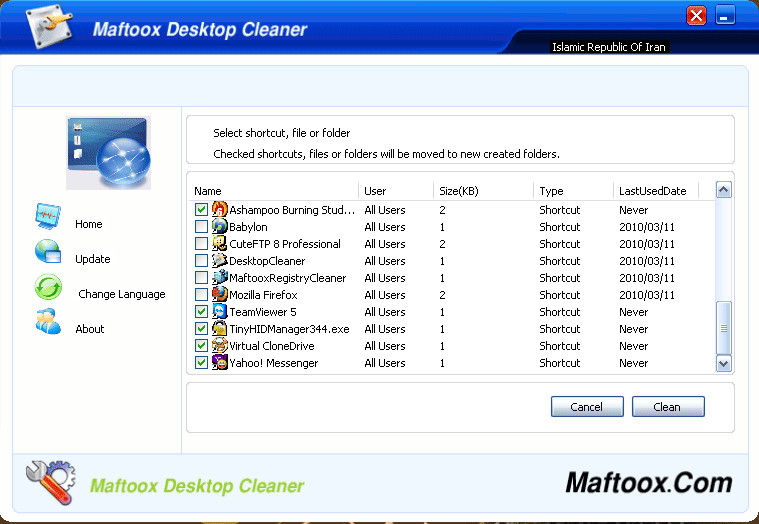This screenshot has height=524, width=759.
Task: Uncheck the Virtual CloneDrive checkbox
Action: (x=201, y=345)
